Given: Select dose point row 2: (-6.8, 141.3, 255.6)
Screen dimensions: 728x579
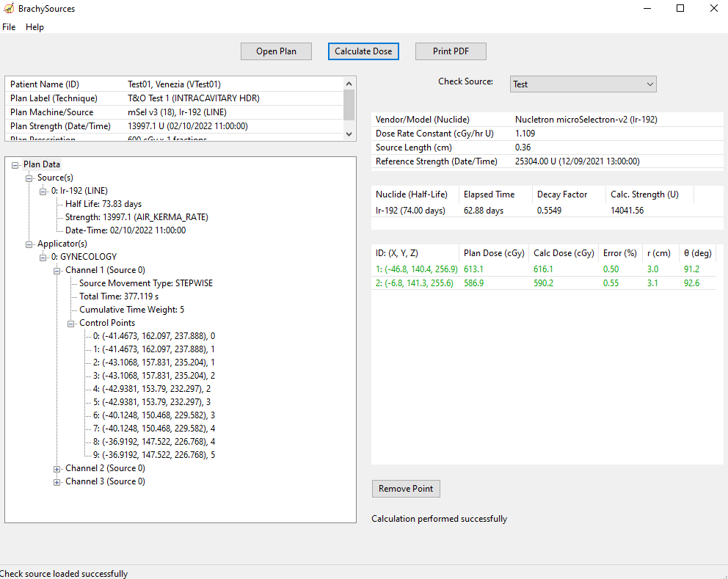Looking at the screenshot, I should 543,283.
